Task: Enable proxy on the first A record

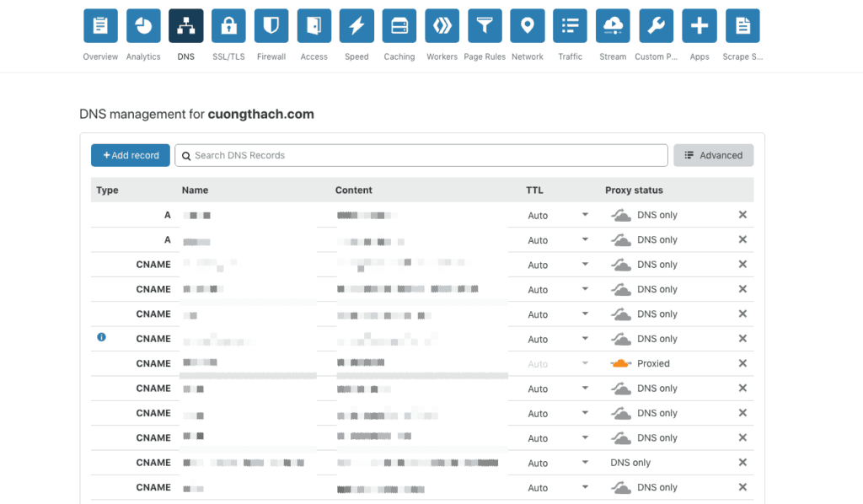Action: coord(621,215)
